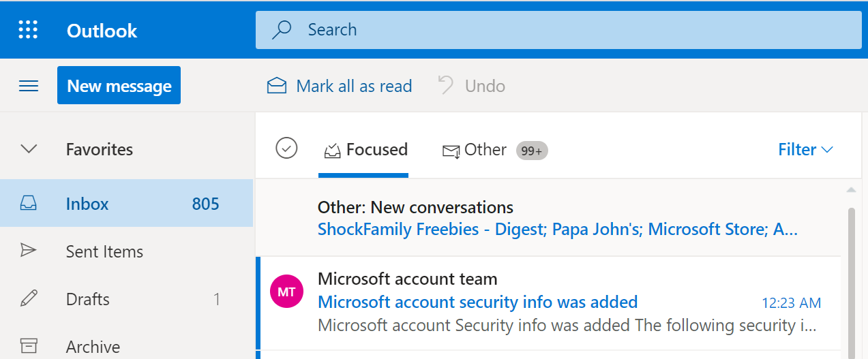868x359 pixels.
Task: Click the Inbox tray icon in sidebar
Action: click(x=29, y=204)
